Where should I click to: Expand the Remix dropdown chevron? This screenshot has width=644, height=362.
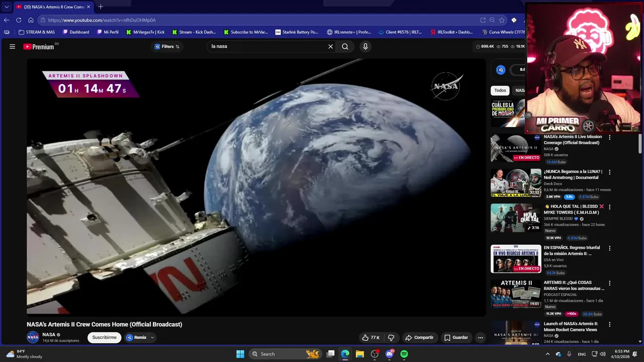[152, 337]
